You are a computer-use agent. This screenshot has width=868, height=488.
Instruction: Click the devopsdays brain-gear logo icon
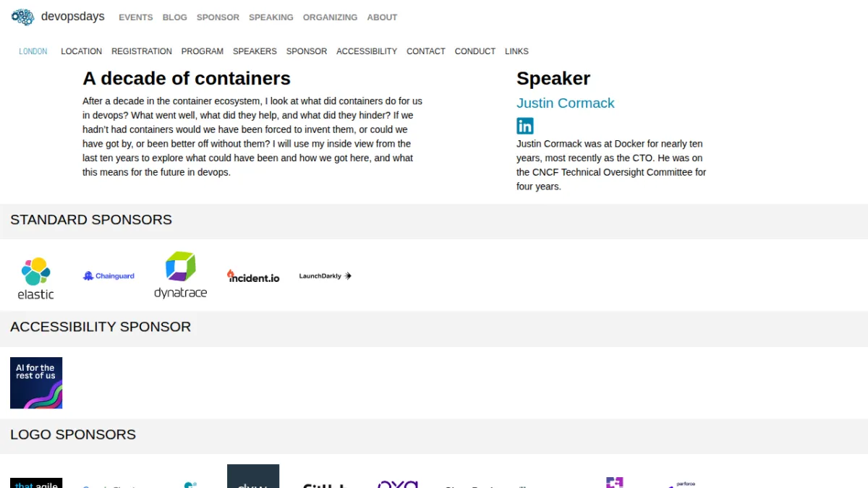click(x=23, y=17)
